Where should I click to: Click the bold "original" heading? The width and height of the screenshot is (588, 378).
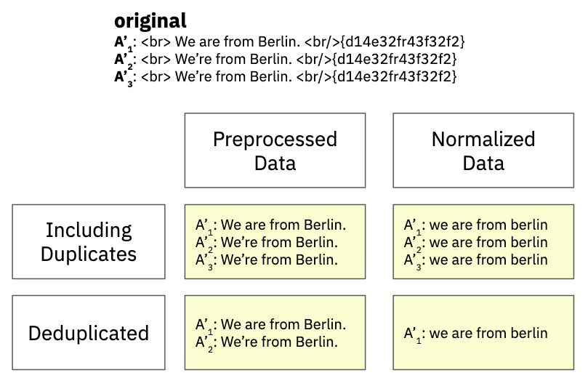click(150, 21)
